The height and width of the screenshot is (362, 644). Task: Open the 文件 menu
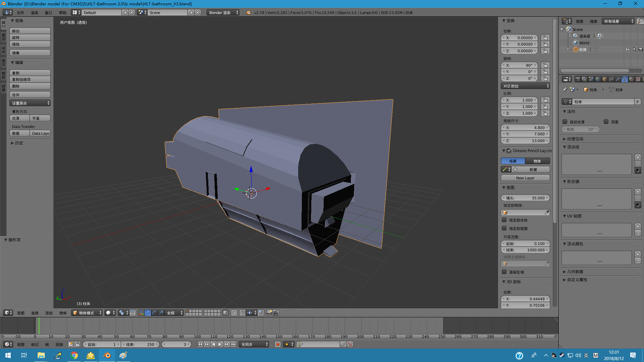point(20,13)
